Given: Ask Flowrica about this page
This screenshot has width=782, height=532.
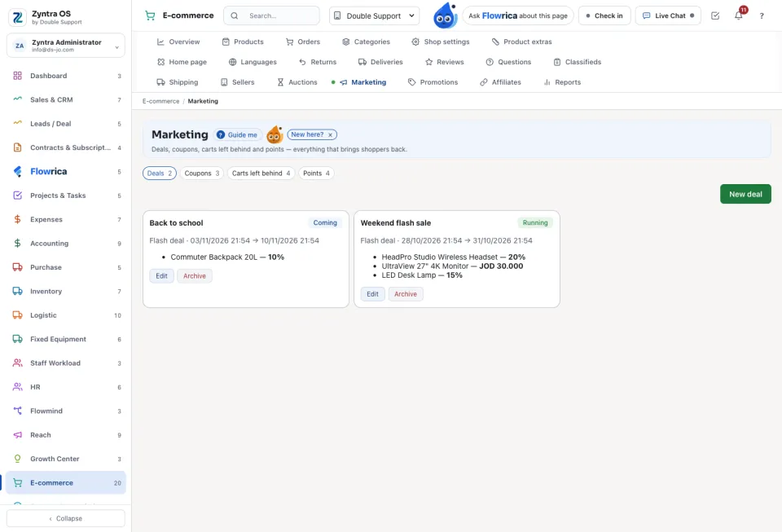Looking at the screenshot, I should 518,15.
